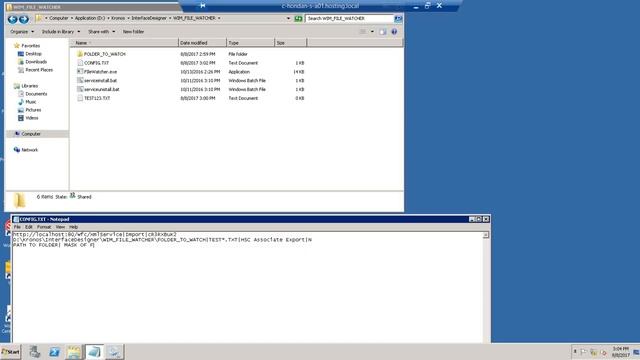640x360 pixels.
Task: Click the '6 items' status text
Action: 45,197
